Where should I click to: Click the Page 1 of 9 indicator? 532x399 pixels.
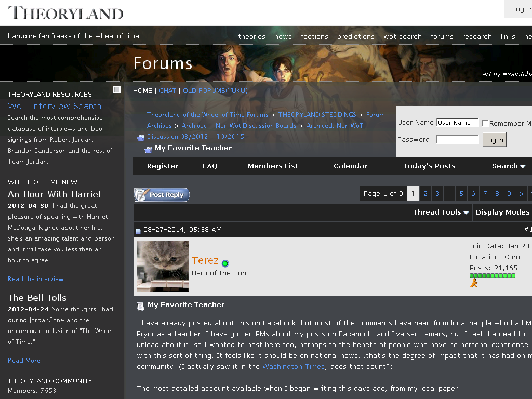coord(383,193)
